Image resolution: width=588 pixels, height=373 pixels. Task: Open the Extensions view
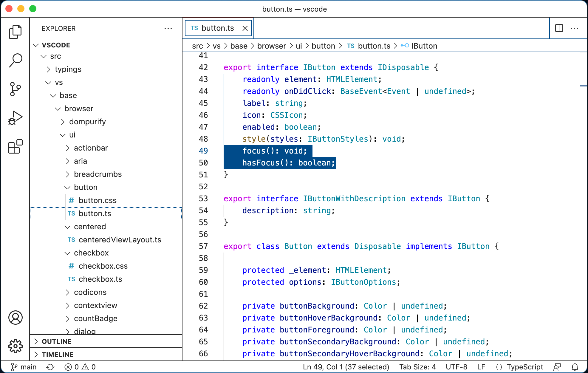click(16, 146)
